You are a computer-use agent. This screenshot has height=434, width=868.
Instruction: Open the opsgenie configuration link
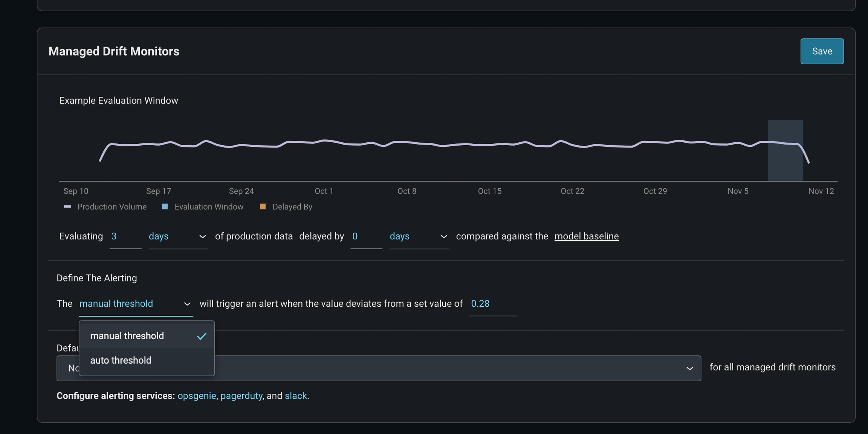[x=197, y=396]
